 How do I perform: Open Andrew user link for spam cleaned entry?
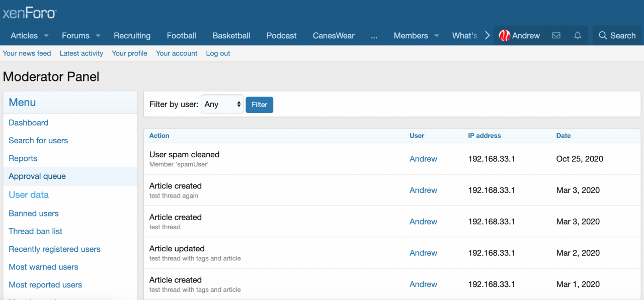[x=423, y=159]
